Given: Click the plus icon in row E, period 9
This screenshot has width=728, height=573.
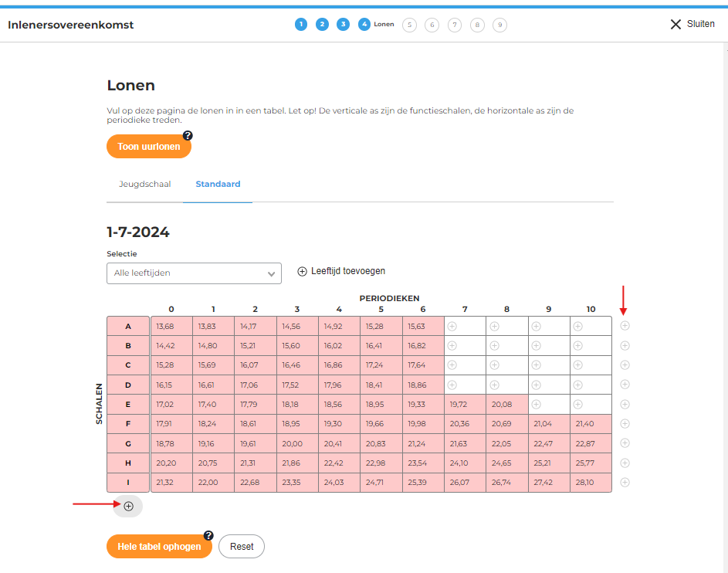Looking at the screenshot, I should click(x=536, y=404).
